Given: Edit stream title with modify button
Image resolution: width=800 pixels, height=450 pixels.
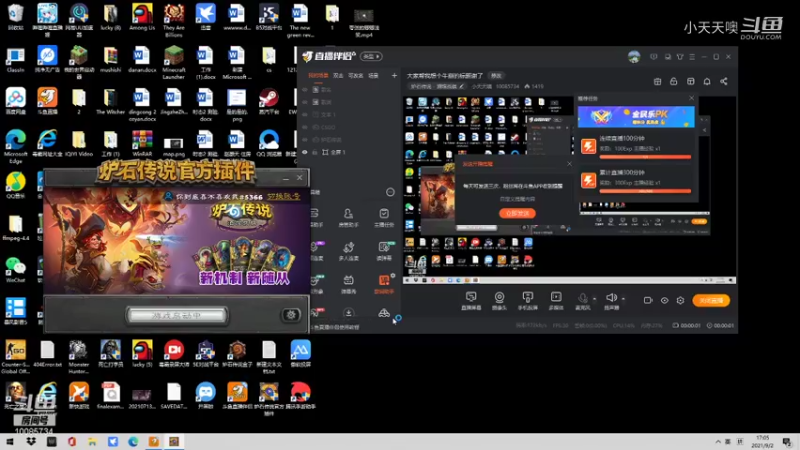Looking at the screenshot, I should (495, 76).
